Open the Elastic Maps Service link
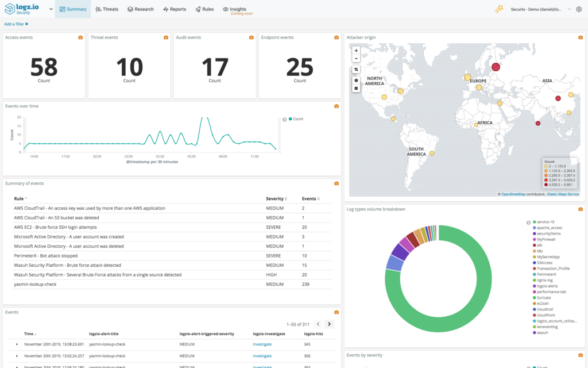 [563, 194]
